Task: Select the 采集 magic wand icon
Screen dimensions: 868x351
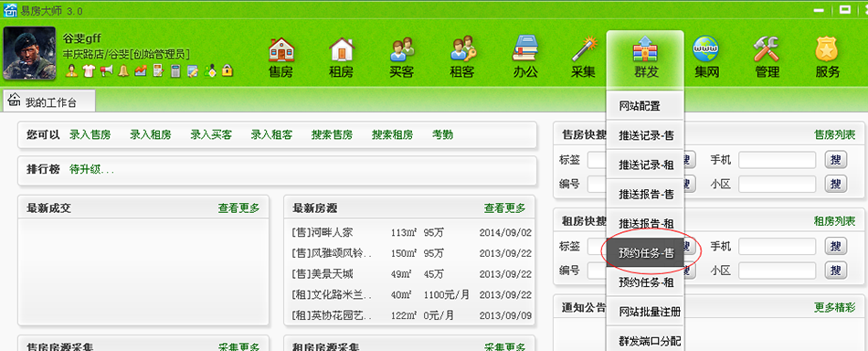Action: (584, 57)
